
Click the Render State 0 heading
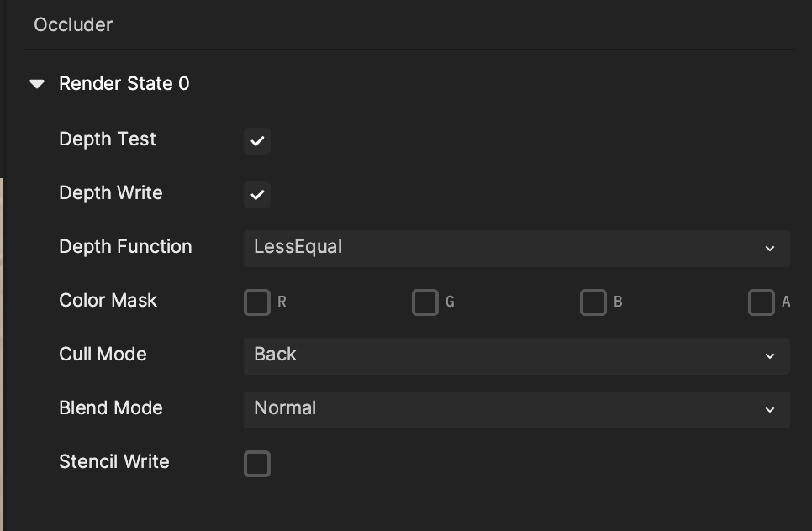(124, 83)
